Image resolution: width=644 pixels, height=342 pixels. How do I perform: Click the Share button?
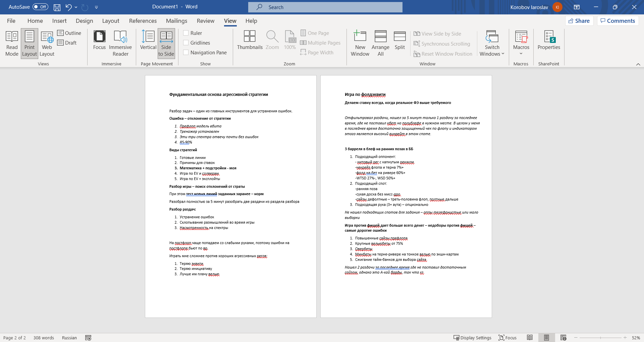click(579, 21)
